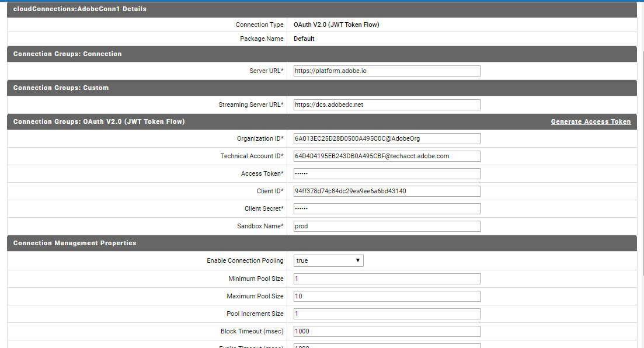Click into the Streaming Server URL field

(387, 105)
